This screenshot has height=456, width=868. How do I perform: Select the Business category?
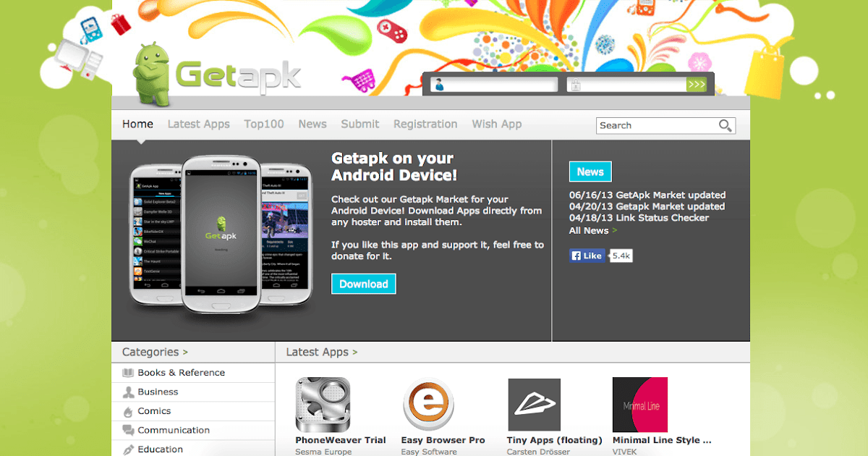pyautogui.click(x=158, y=392)
